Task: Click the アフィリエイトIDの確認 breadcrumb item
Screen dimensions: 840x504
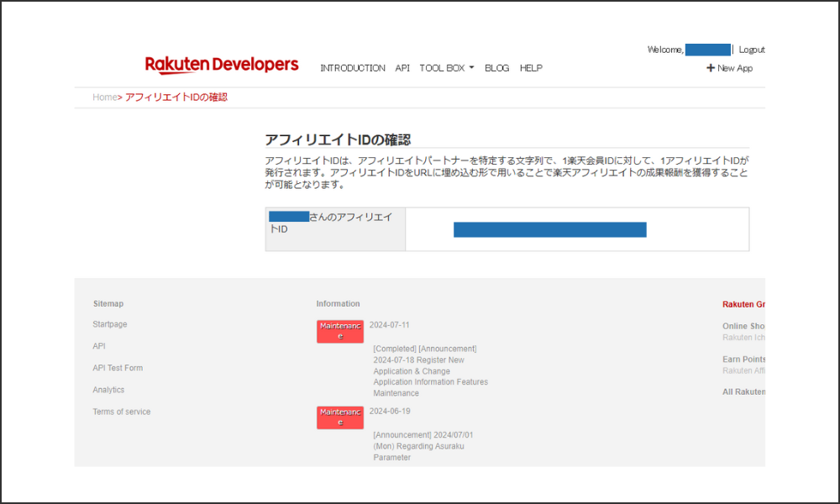Action: pos(176,97)
